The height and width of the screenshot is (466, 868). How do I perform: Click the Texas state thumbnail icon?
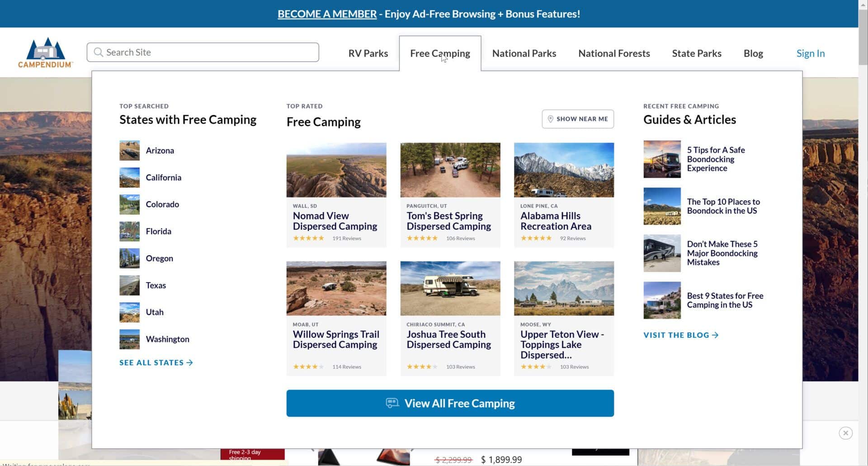tap(129, 285)
